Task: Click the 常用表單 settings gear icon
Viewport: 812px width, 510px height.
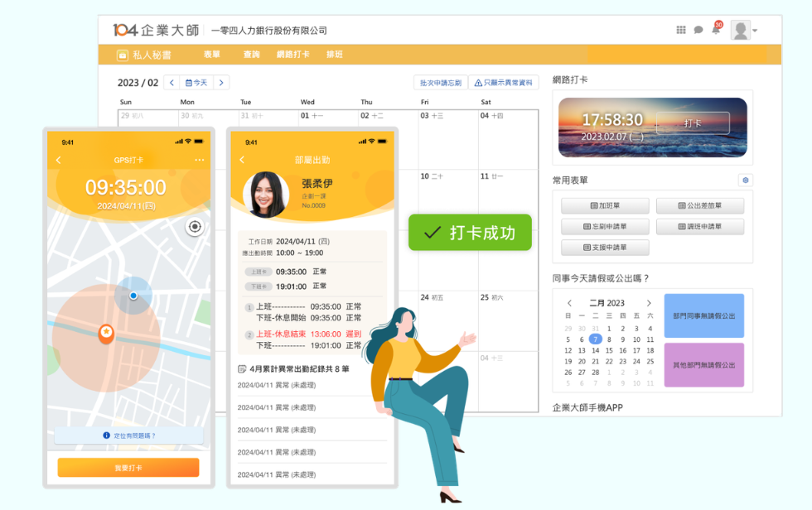Action: click(x=745, y=180)
